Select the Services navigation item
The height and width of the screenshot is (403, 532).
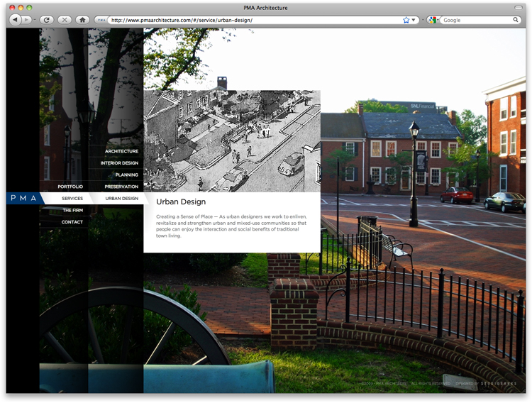point(72,198)
